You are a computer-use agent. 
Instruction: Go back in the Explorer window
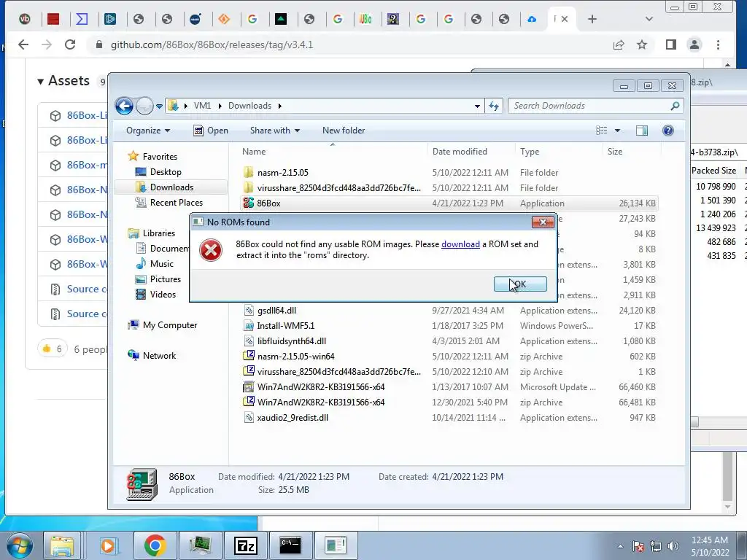tap(124, 106)
